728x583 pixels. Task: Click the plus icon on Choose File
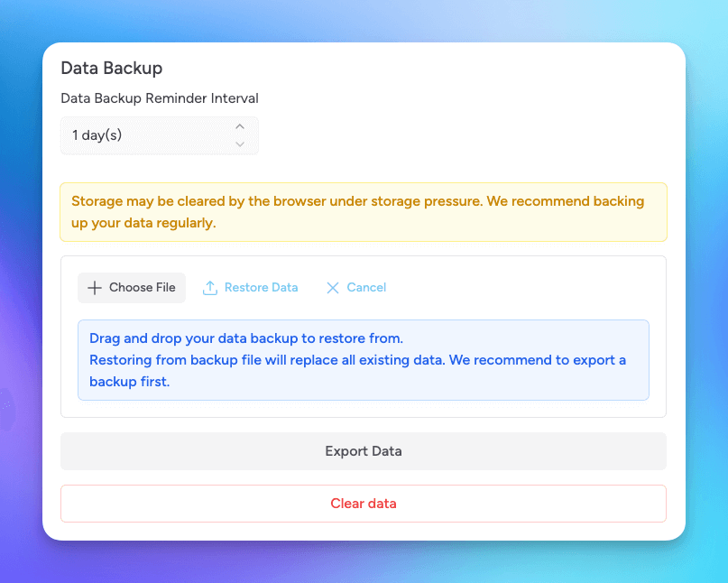(x=94, y=287)
